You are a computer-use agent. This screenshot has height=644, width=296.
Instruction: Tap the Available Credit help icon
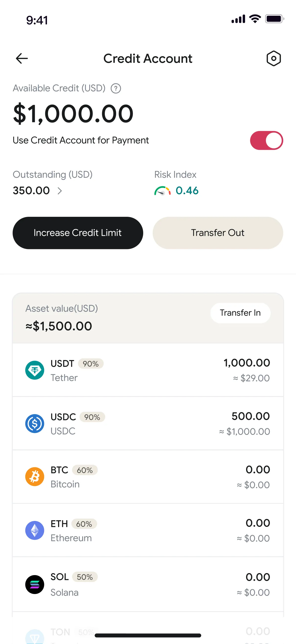tap(116, 89)
